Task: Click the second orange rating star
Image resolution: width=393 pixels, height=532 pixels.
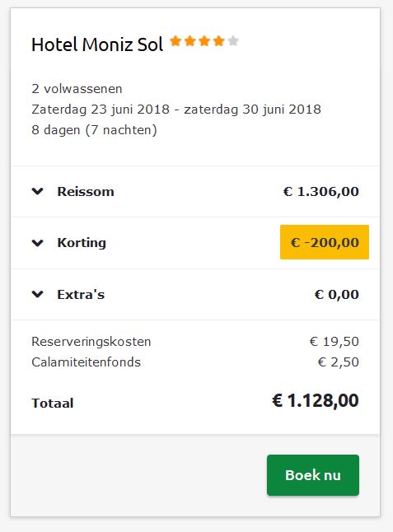Action: pyautogui.click(x=189, y=41)
